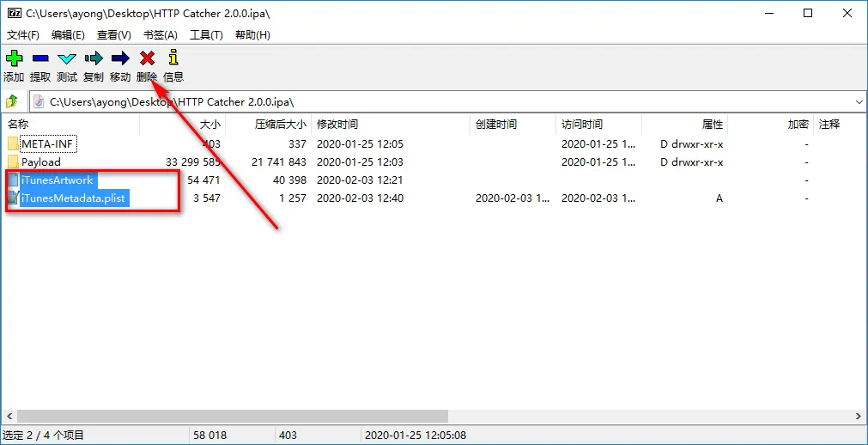The height and width of the screenshot is (445, 868).
Task: Click status bar value 58 018
Action: pyautogui.click(x=209, y=436)
